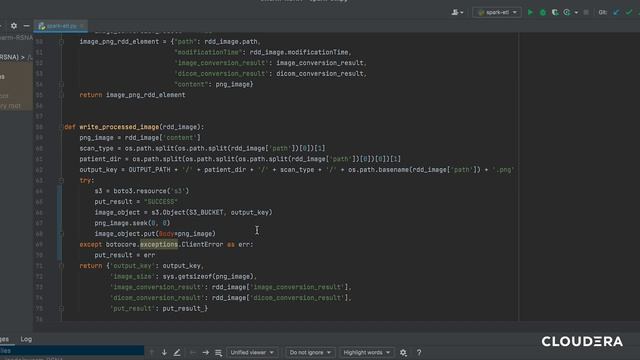Run with coverage icon
This screenshot has height=360, width=640.
pyautogui.click(x=555, y=12)
